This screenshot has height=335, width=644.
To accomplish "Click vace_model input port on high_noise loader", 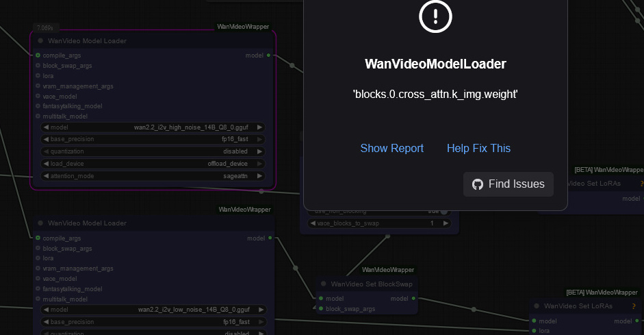I will pyautogui.click(x=38, y=96).
